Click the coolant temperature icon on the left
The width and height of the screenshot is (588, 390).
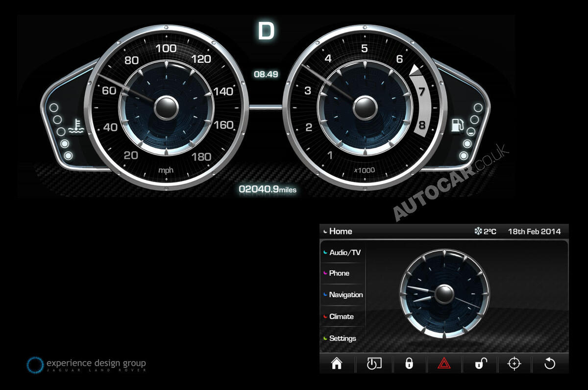(x=76, y=129)
